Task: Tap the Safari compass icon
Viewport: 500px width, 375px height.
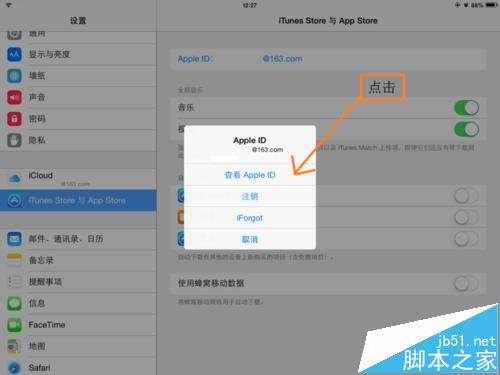Action: point(14,367)
